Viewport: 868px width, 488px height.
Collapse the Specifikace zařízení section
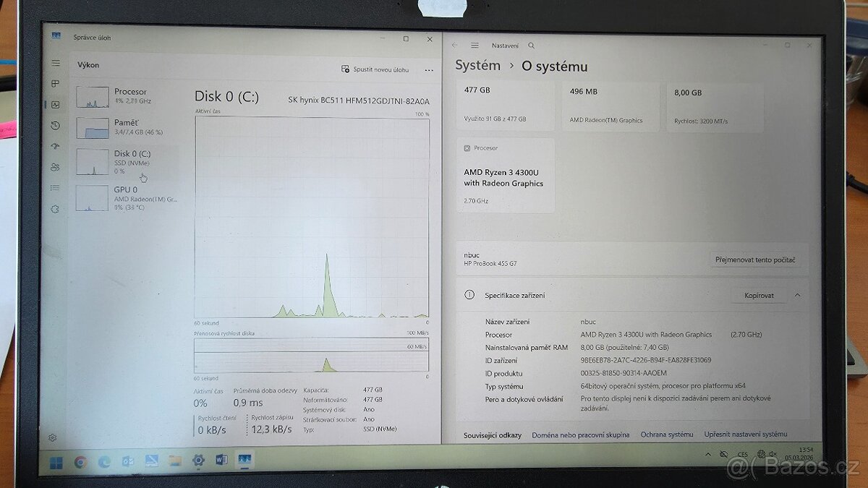click(797, 295)
